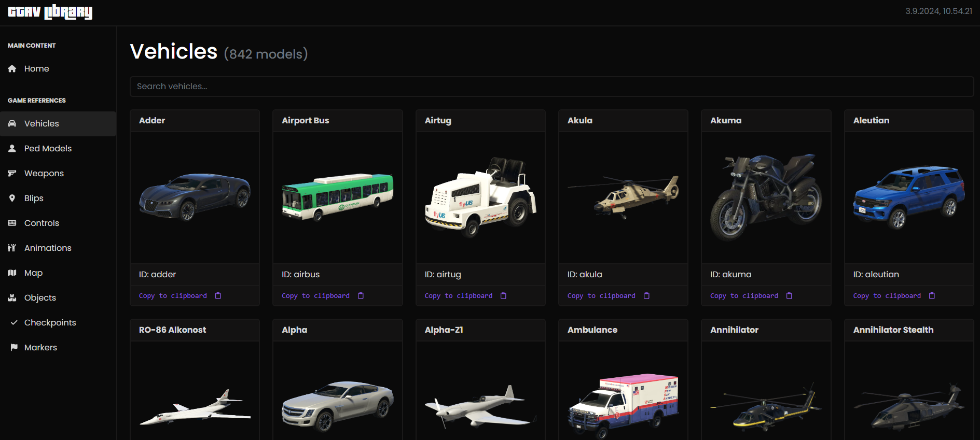Navigate to Blips
Screen dimensions: 980x440
coord(58,198)
